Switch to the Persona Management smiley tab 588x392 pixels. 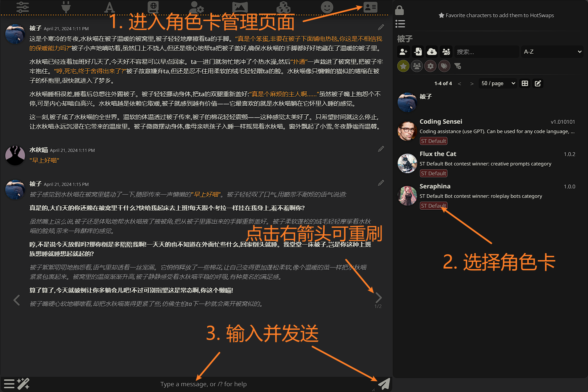point(328,7)
